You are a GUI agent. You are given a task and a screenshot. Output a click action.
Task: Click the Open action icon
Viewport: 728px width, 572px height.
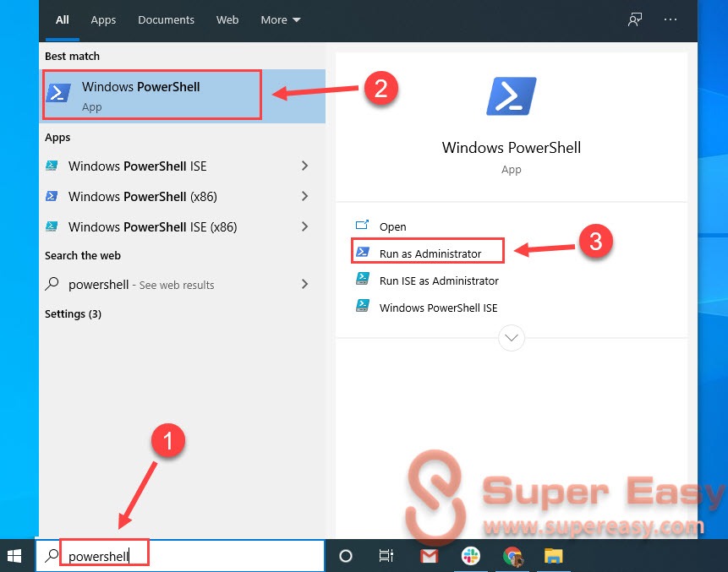pos(362,226)
